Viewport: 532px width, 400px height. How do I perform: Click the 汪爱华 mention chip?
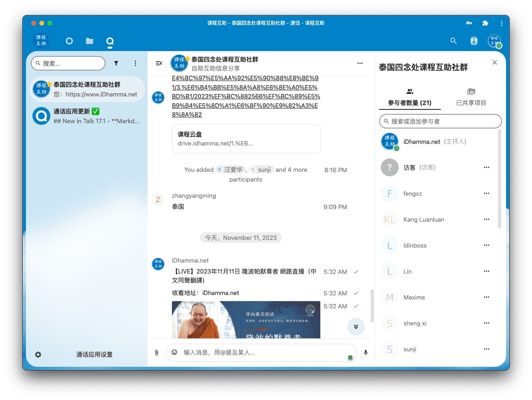(x=230, y=170)
